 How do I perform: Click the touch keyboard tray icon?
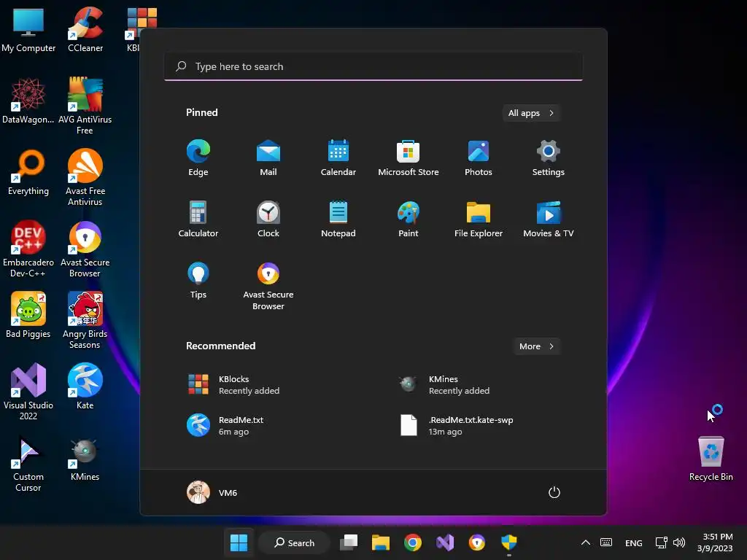(x=606, y=542)
